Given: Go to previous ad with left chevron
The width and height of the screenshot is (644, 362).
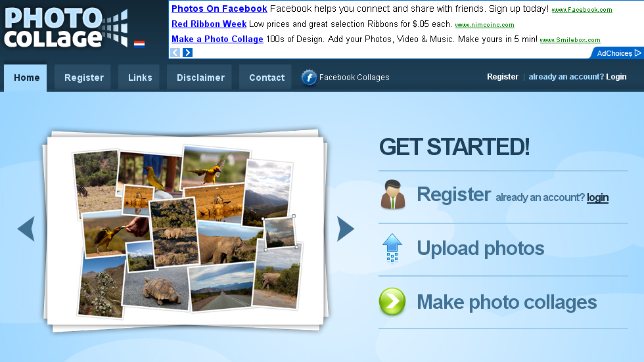Looking at the screenshot, I should [175, 53].
